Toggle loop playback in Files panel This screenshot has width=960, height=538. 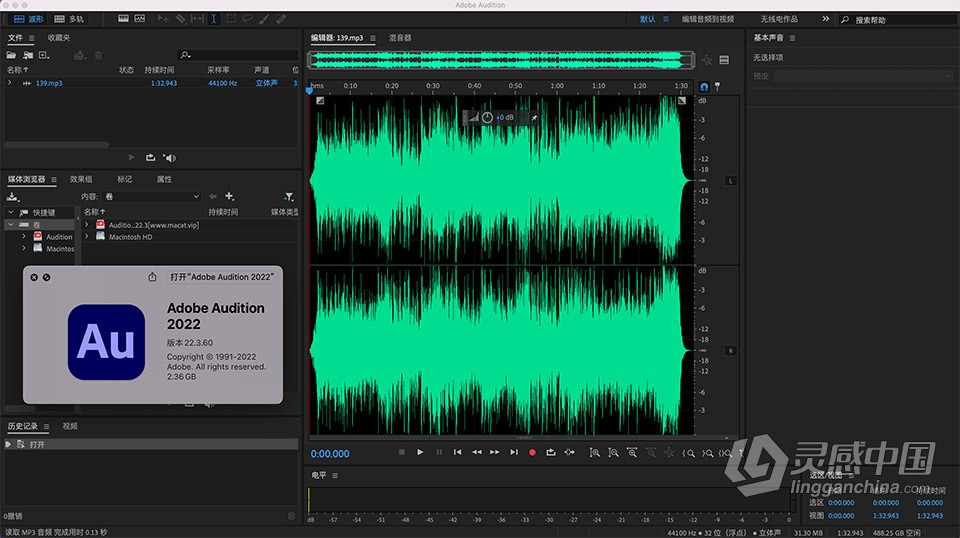150,158
